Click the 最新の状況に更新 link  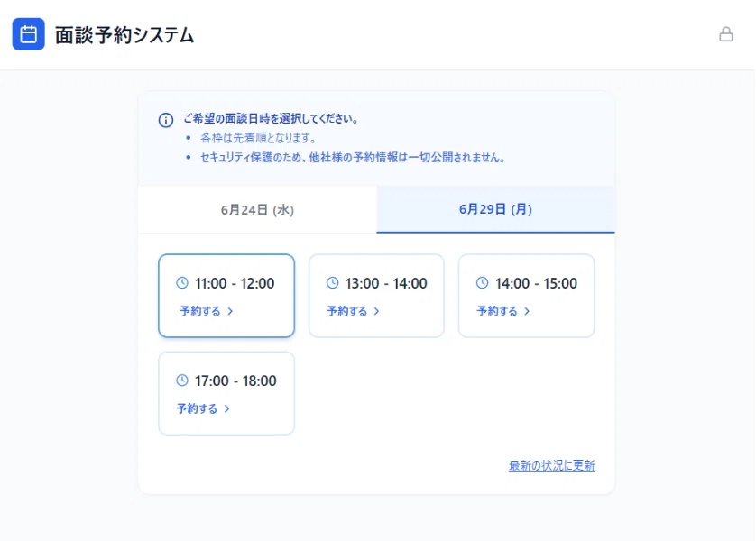[552, 465]
